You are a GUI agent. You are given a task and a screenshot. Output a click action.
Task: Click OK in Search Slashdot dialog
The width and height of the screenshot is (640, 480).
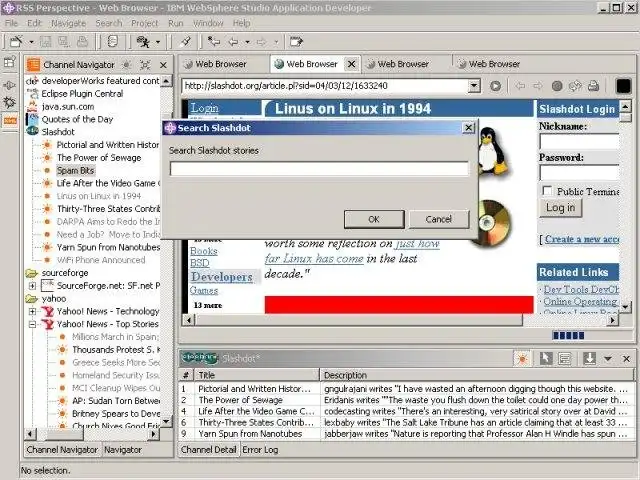pyautogui.click(x=374, y=219)
